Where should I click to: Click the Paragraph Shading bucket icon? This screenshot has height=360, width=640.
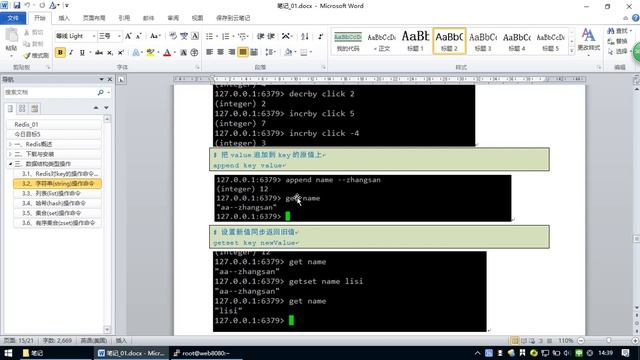[x=288, y=52]
